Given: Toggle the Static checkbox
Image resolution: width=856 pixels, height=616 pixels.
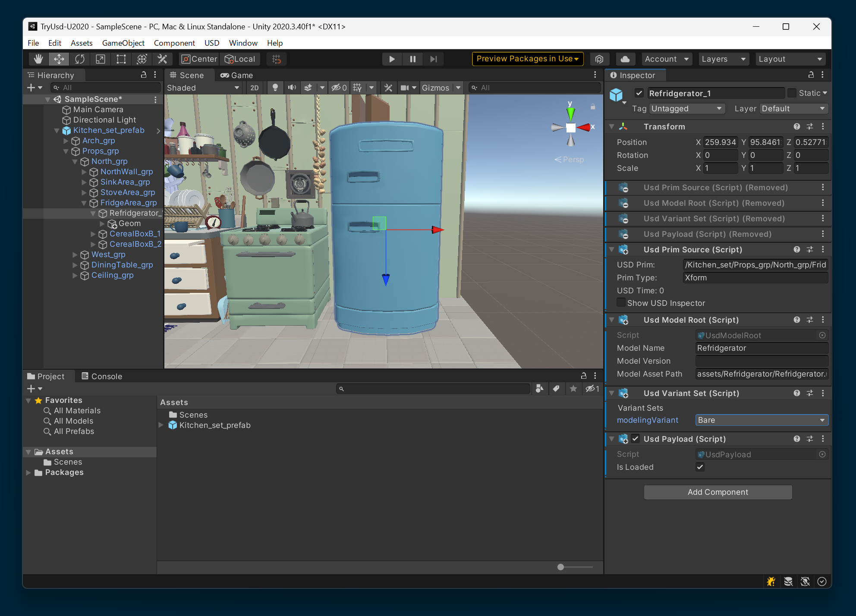Looking at the screenshot, I should pos(792,93).
